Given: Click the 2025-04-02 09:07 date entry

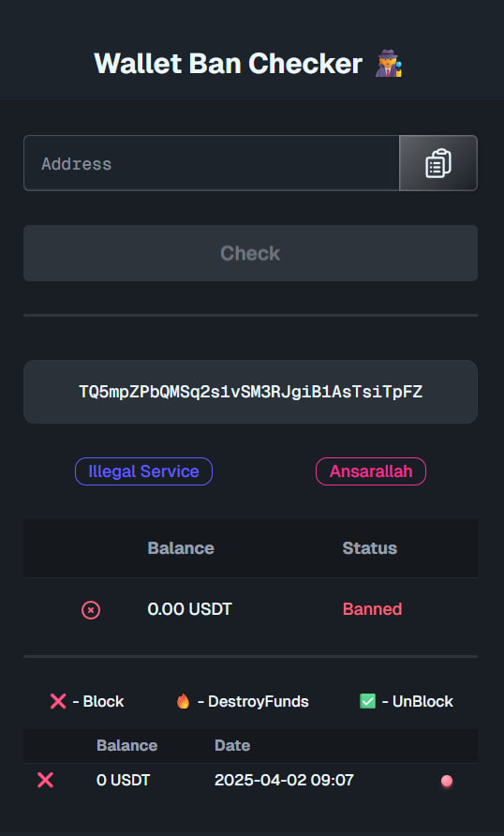Looking at the screenshot, I should pos(284,781).
